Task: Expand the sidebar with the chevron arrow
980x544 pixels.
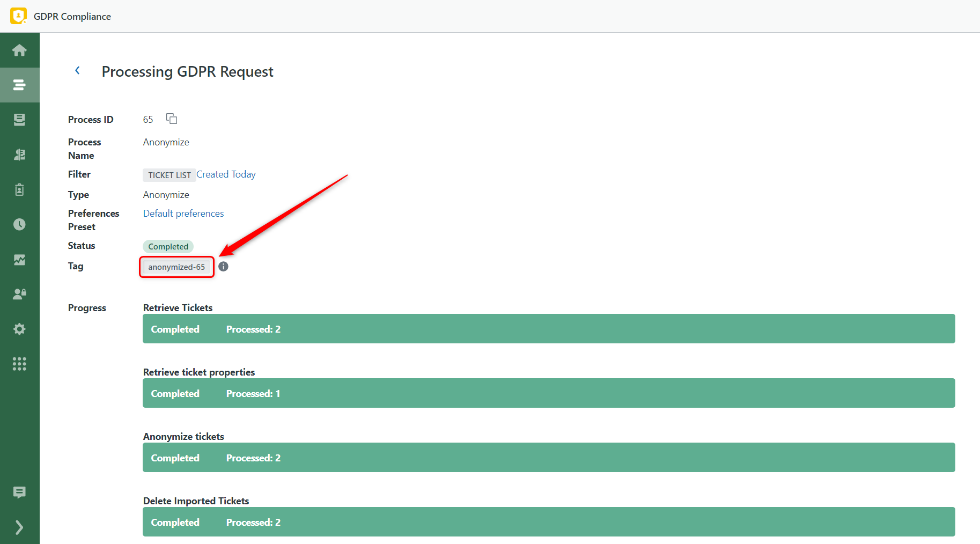Action: point(19,527)
